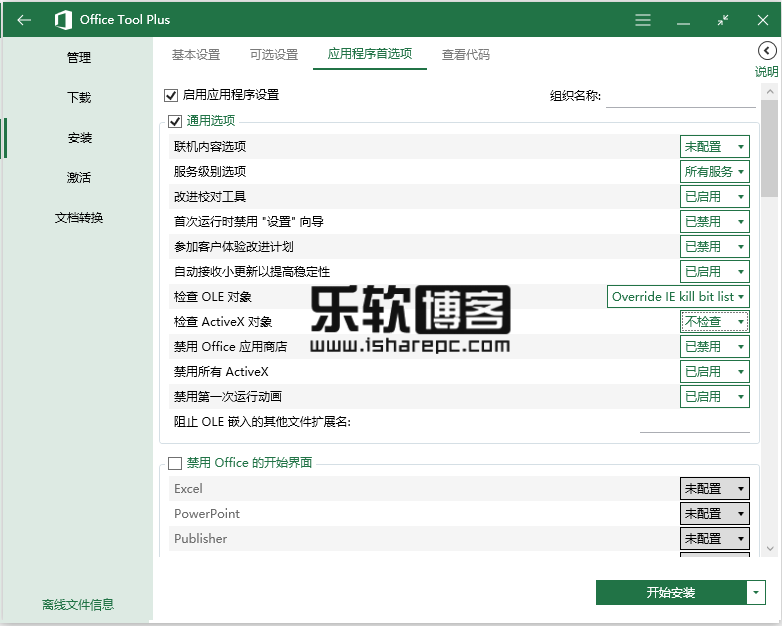Open the 服务级别选项 dropdown
The width and height of the screenshot is (782, 626).
point(715,172)
